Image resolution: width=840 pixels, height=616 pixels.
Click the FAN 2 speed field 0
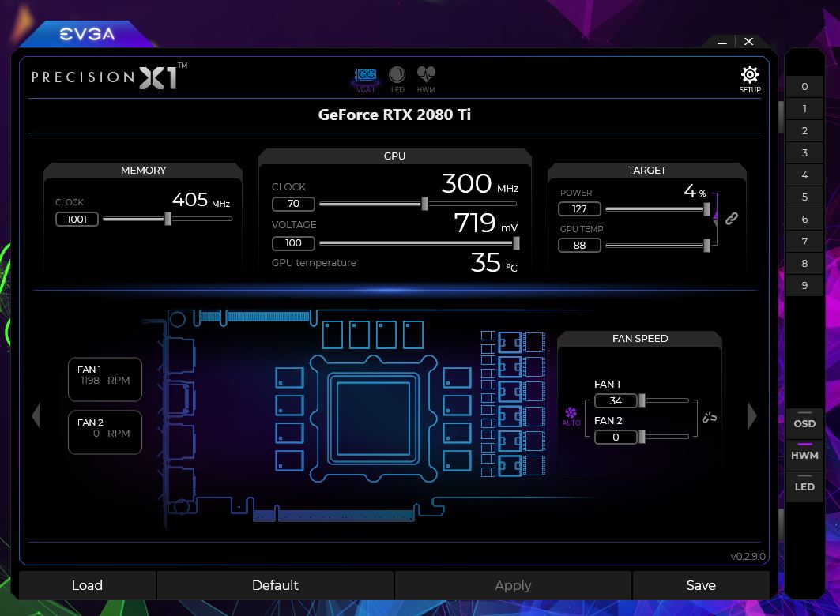(616, 437)
